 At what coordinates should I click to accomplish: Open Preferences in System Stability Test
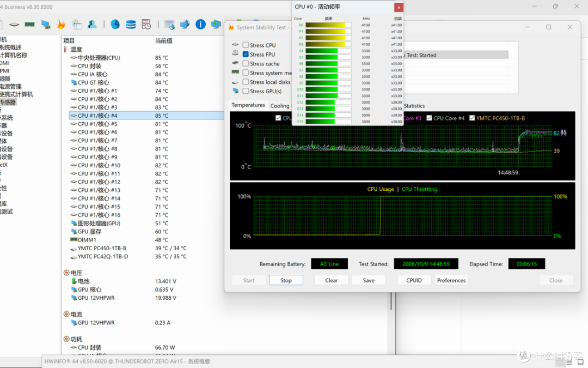pos(451,280)
